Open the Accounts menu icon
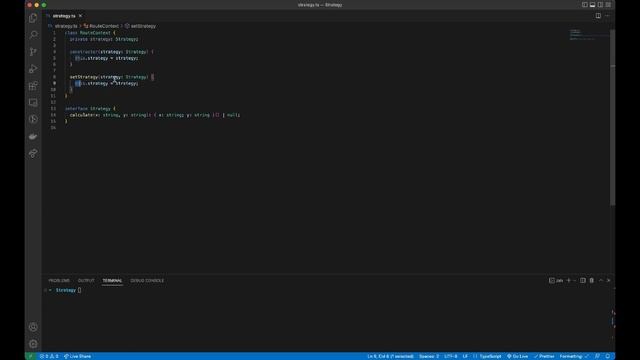 [33, 327]
